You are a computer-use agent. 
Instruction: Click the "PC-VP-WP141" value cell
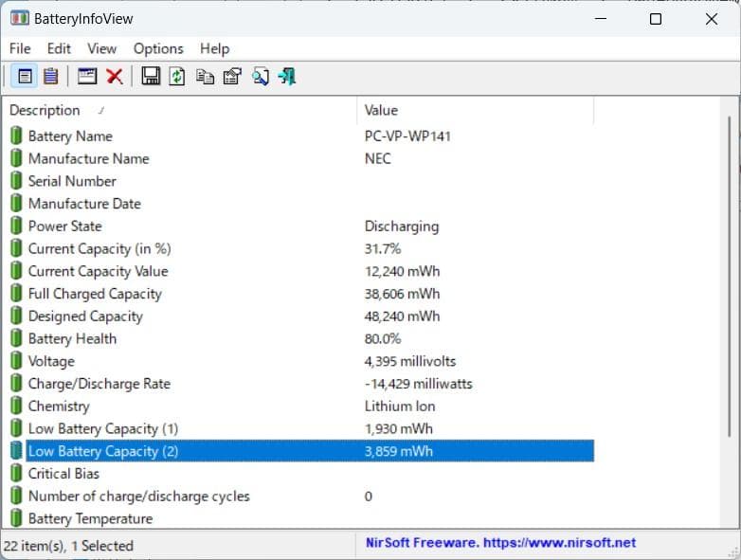407,136
